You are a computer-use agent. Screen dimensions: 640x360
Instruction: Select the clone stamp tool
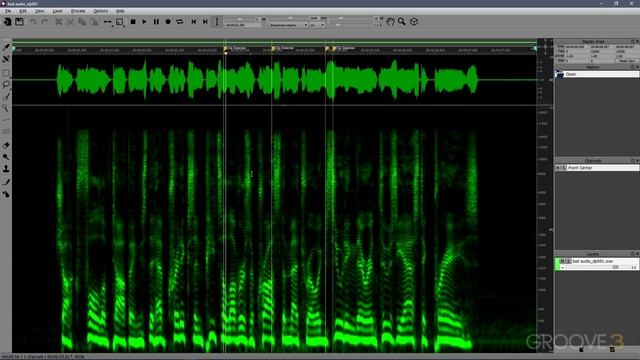point(6,169)
